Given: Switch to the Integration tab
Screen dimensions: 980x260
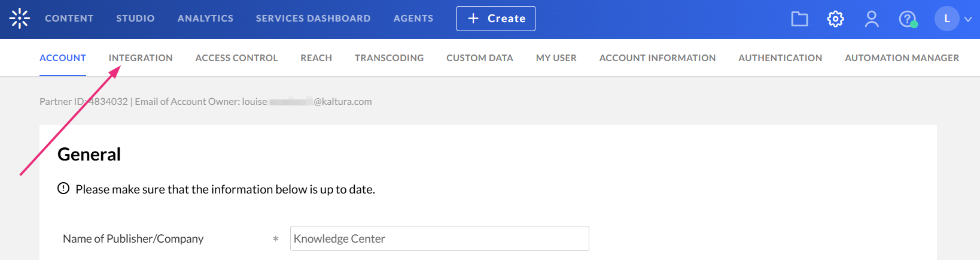Looking at the screenshot, I should 141,58.
